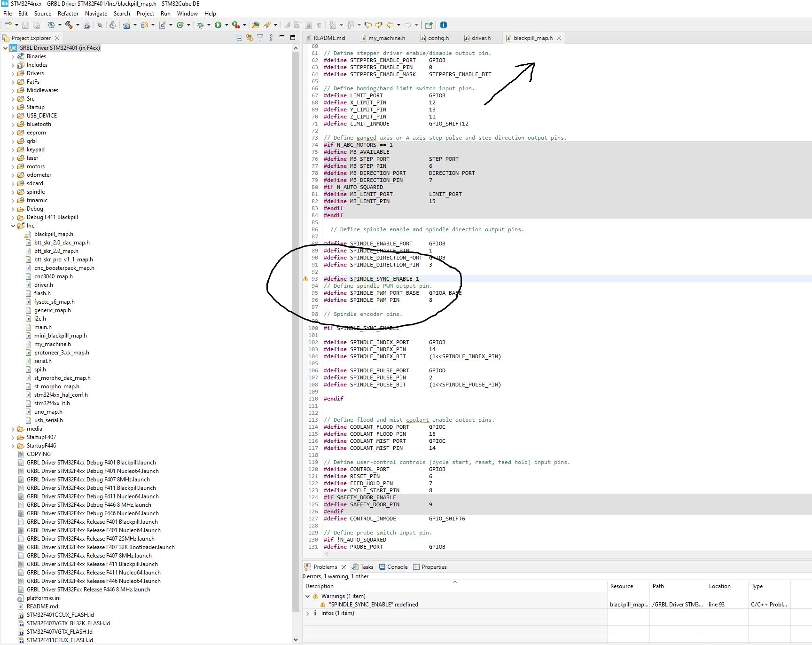
Task: Open the Project Explorer view menu dots
Action: click(271, 38)
